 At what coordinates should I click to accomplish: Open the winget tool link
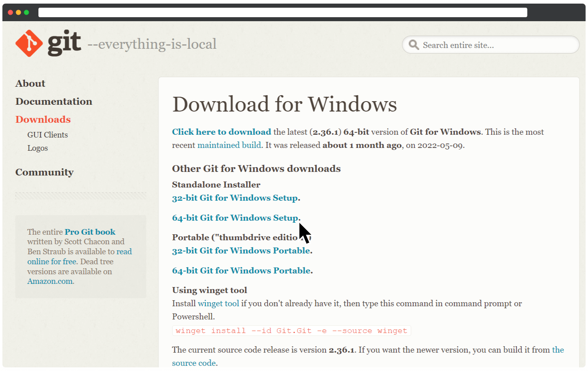219,303
